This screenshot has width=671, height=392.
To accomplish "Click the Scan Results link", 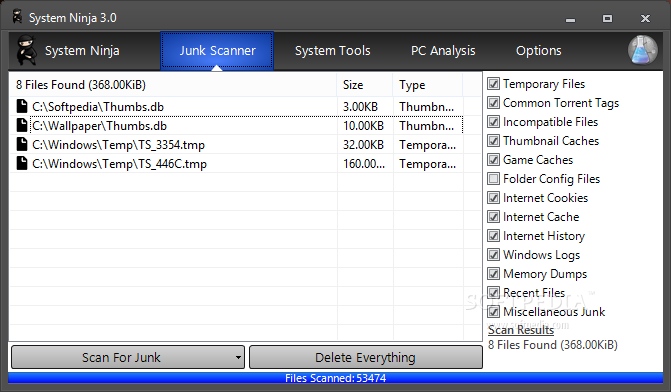I will tap(521, 330).
